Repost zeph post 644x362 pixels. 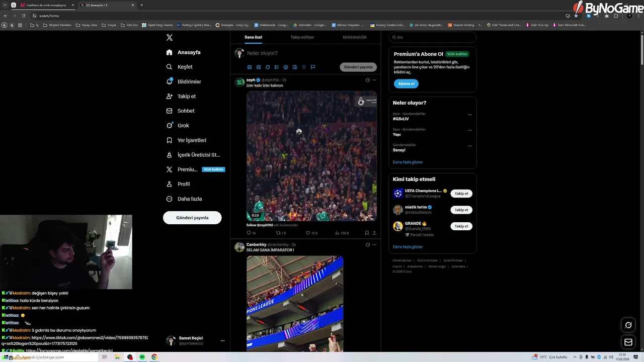[x=281, y=233]
